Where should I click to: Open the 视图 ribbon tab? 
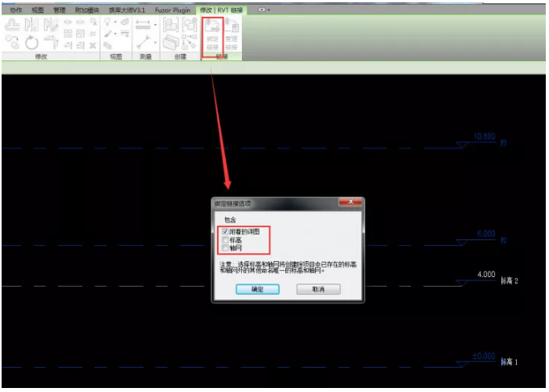(38, 10)
